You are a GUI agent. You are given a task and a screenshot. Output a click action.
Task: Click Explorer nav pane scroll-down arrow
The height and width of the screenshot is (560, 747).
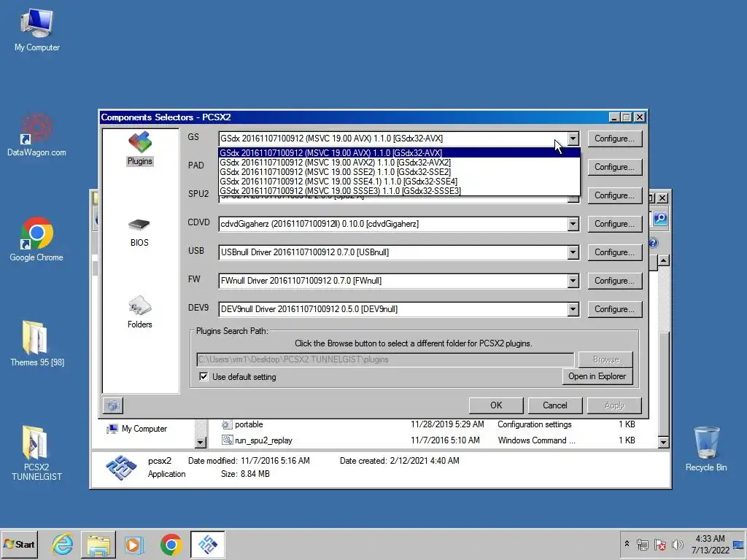point(201,443)
